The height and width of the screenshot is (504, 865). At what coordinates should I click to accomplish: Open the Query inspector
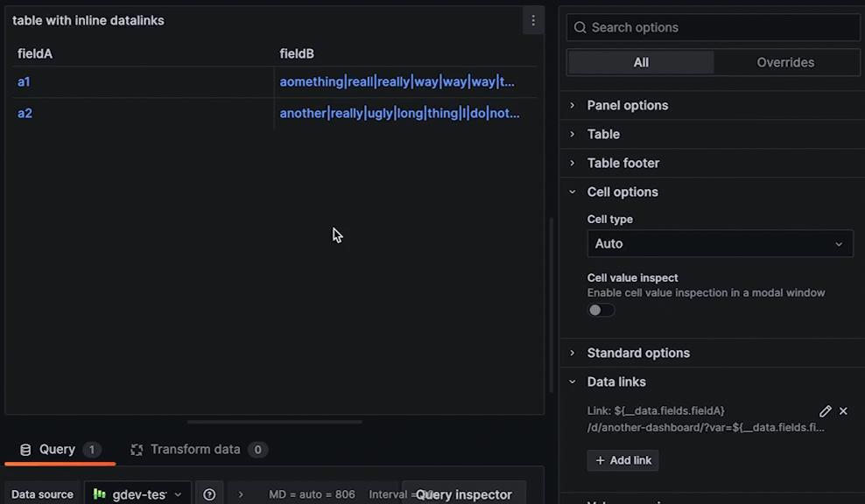point(464,494)
